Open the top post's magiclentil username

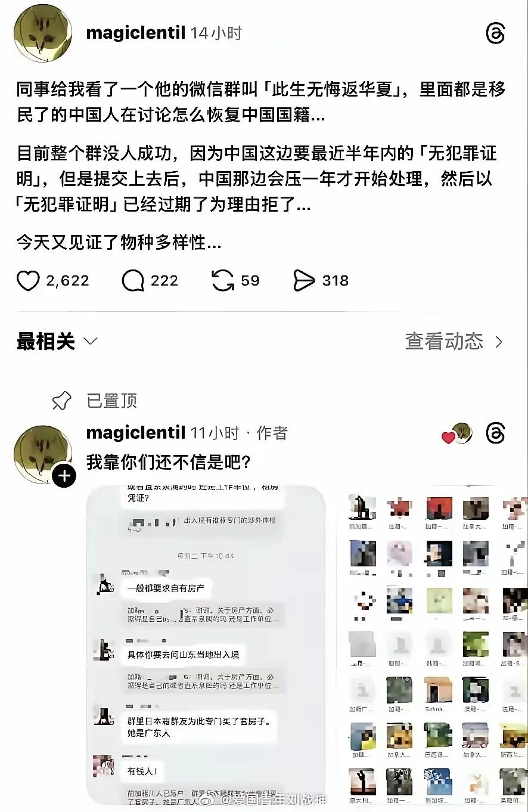136,33
